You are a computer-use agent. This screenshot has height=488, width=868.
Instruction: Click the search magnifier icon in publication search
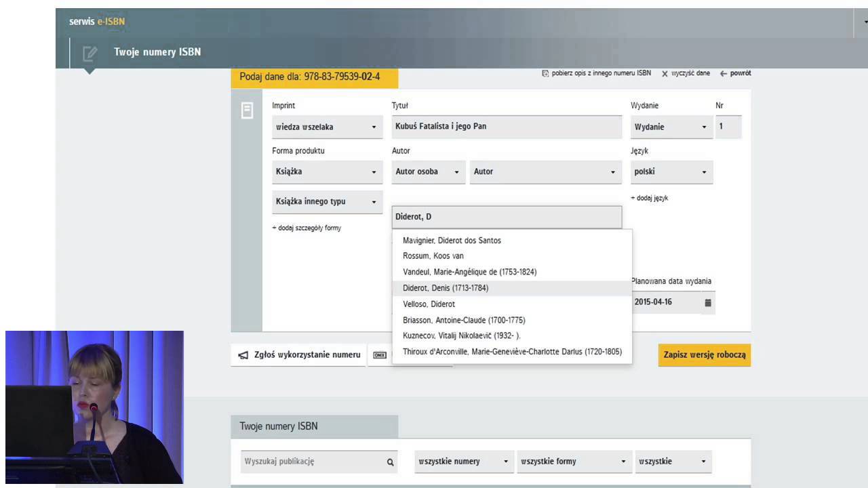391,462
